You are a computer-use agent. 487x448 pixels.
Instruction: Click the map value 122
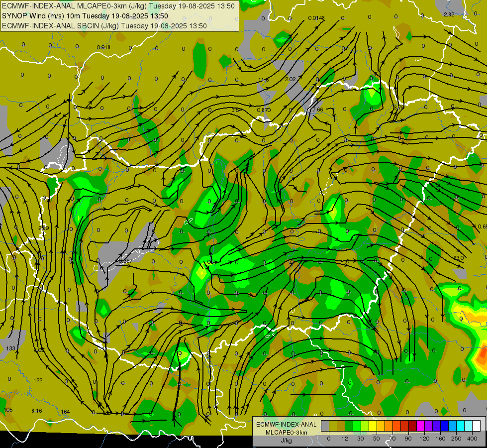click(x=38, y=380)
